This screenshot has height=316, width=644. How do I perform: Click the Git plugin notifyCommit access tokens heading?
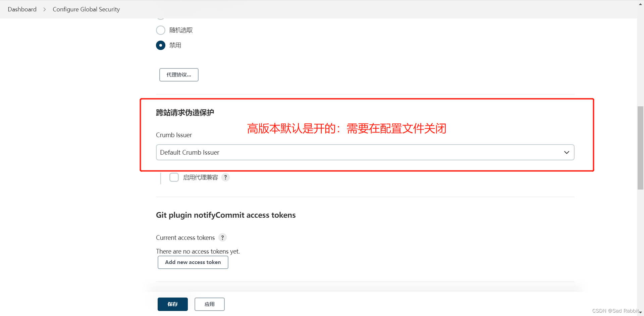pos(225,215)
